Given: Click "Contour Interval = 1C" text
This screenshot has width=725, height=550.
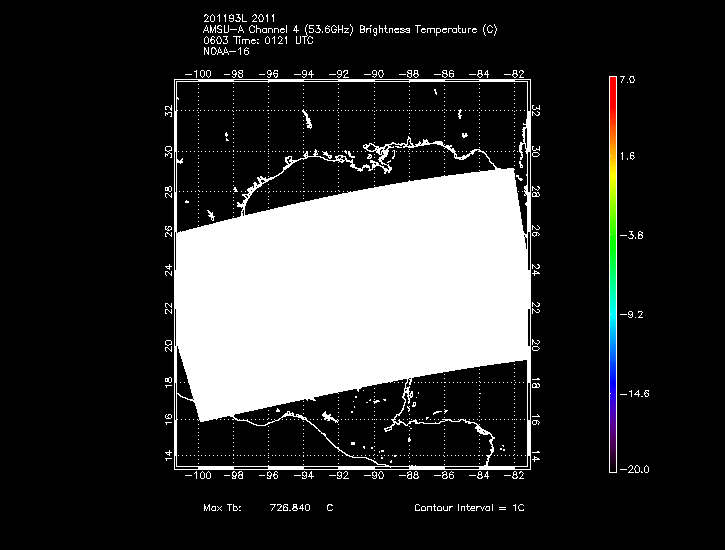Looking at the screenshot, I should pyautogui.click(x=469, y=508).
